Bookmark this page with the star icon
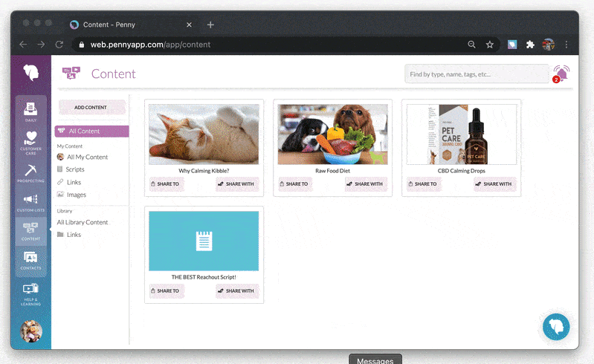The width and height of the screenshot is (594, 364). click(490, 45)
